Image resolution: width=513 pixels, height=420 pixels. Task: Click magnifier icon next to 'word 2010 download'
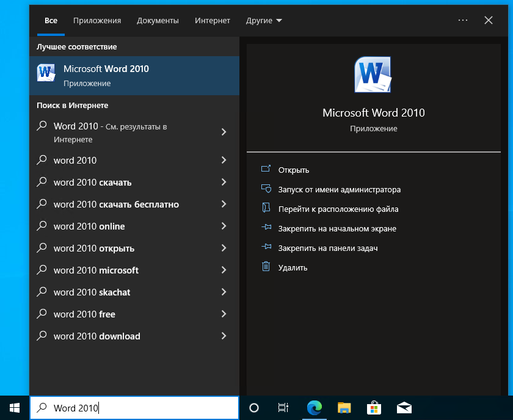coord(42,336)
